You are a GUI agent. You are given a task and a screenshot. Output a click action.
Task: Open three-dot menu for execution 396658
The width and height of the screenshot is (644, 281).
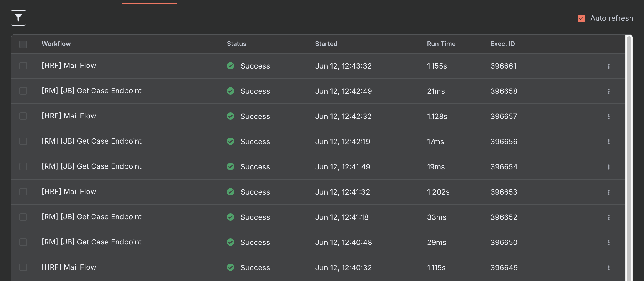(608, 91)
